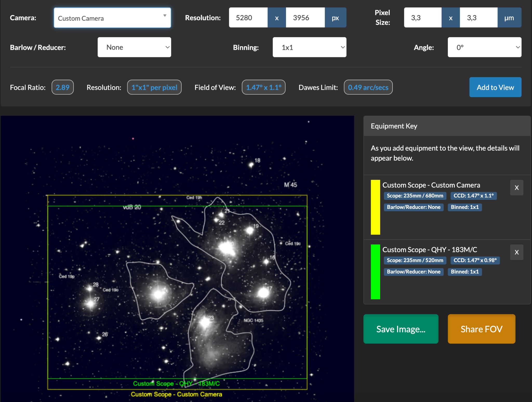Viewport: 532px width, 402px height.
Task: Click the Share FOV button
Action: 481,329
